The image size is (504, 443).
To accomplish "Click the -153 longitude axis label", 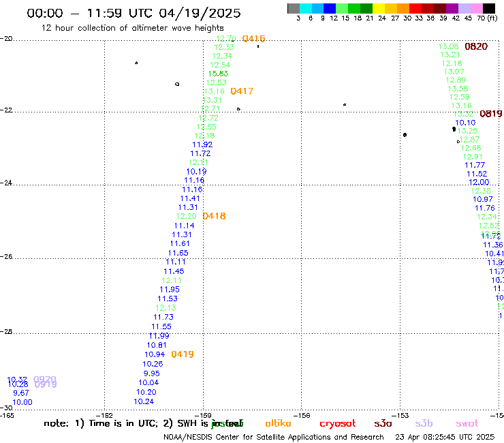I will click(x=400, y=415).
